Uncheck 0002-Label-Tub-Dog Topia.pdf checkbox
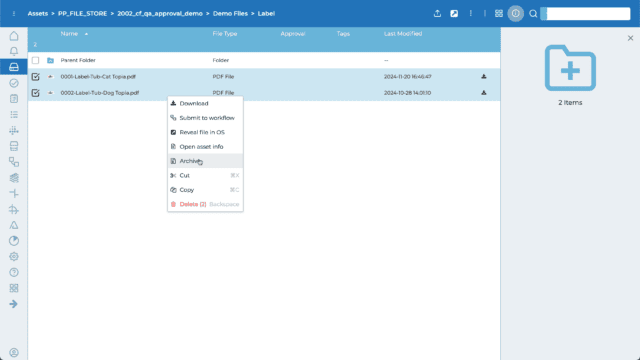640x360 pixels. [x=36, y=93]
